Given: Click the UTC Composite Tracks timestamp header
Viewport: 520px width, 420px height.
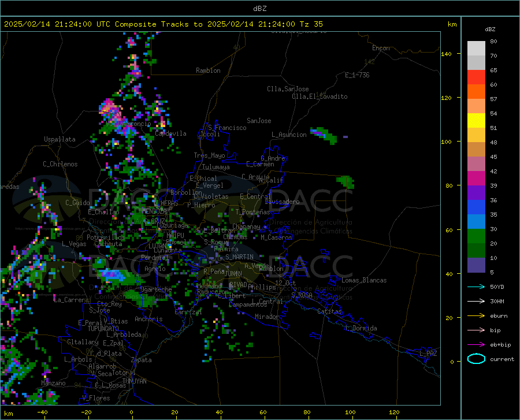Looking at the screenshot, I should coord(163,24).
